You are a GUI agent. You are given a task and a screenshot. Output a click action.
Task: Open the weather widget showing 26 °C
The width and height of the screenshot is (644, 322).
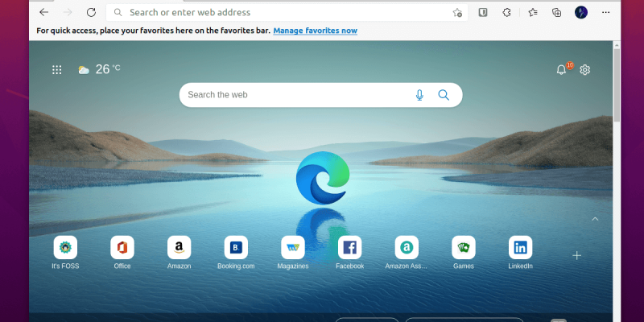point(99,69)
